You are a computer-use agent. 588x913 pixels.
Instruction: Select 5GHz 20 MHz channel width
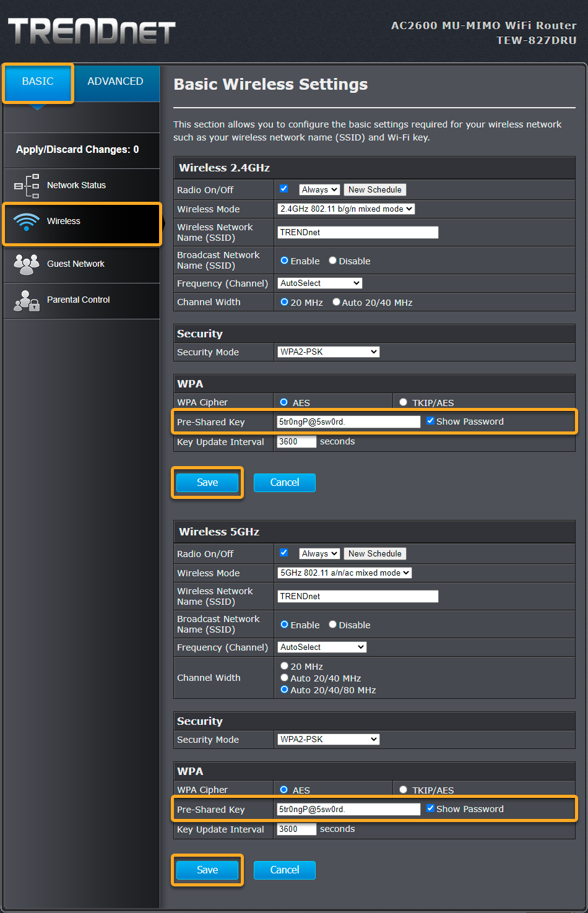point(285,666)
